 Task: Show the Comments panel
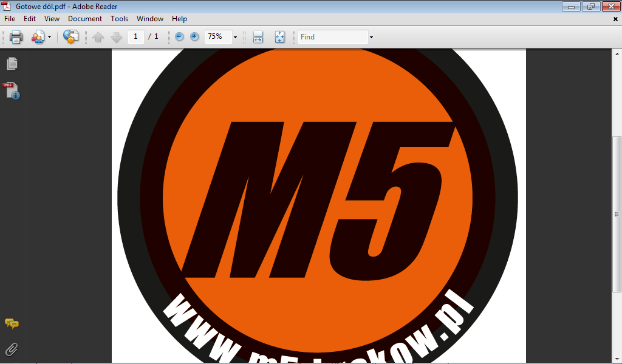(x=12, y=324)
